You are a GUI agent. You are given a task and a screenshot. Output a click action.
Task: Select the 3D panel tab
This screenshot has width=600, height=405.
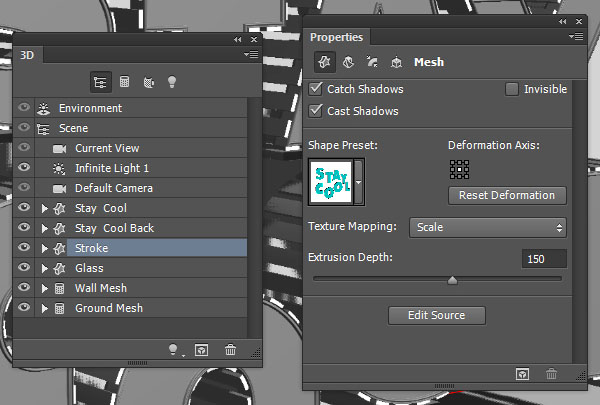(x=27, y=55)
